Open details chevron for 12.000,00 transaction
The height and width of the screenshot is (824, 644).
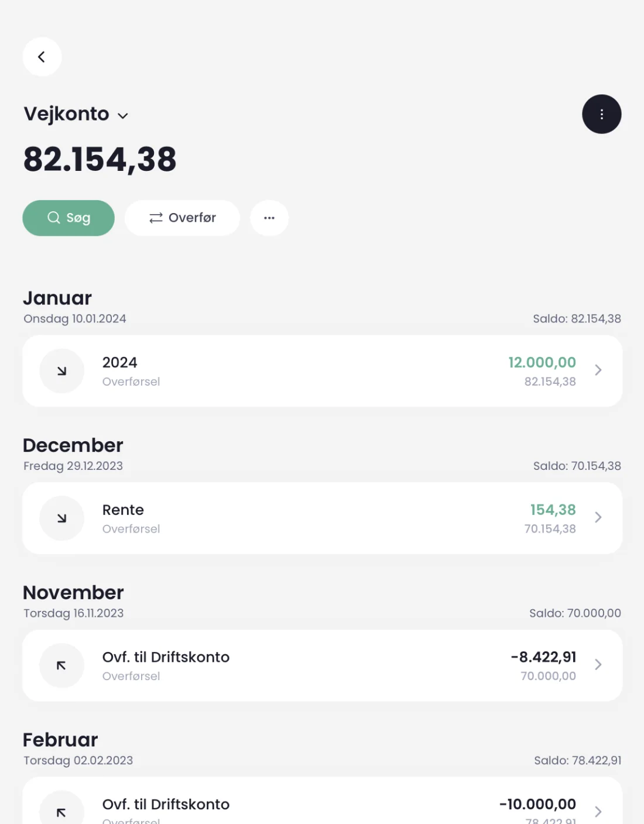598,370
